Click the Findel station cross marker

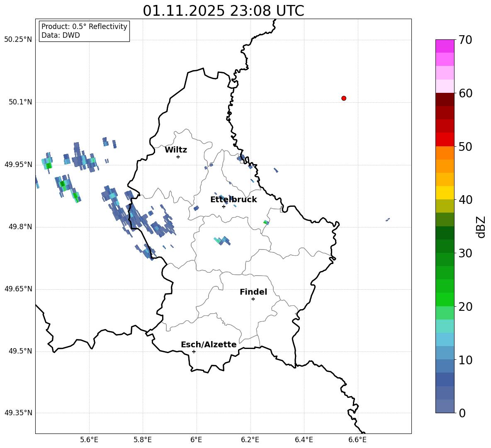(x=253, y=299)
